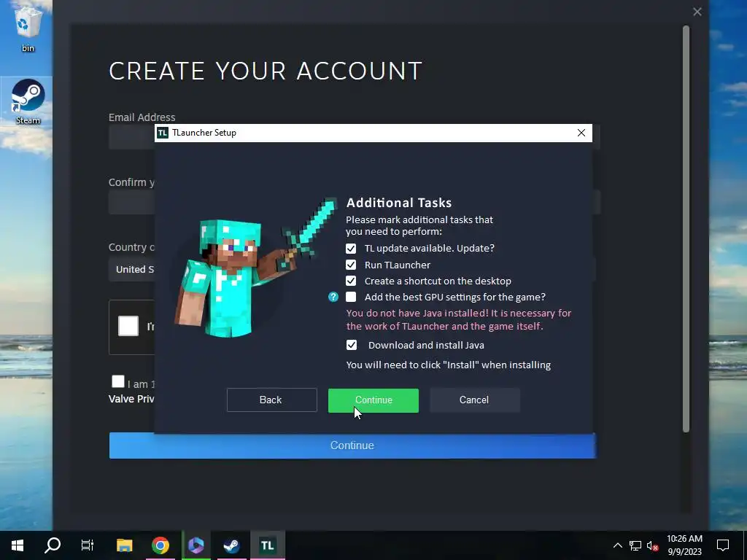
Task: Toggle 'Create a shortcut on the desktop' checkbox
Action: [351, 281]
